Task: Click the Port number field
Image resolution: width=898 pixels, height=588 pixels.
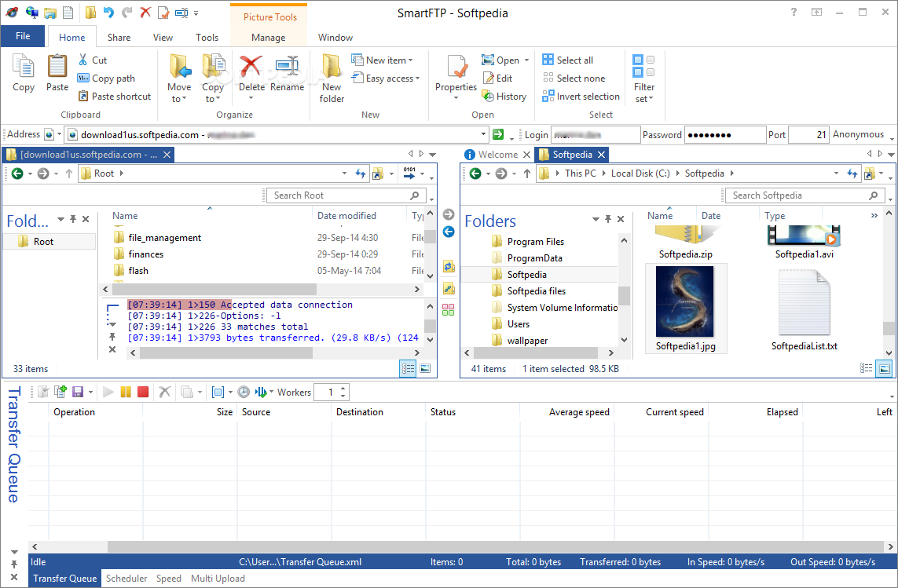Action: [808, 134]
